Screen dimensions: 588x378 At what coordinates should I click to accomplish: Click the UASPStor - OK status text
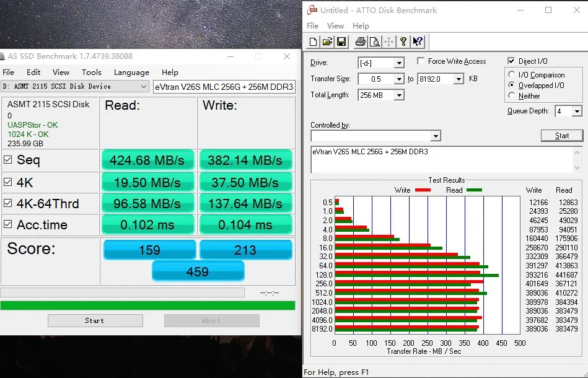33,125
